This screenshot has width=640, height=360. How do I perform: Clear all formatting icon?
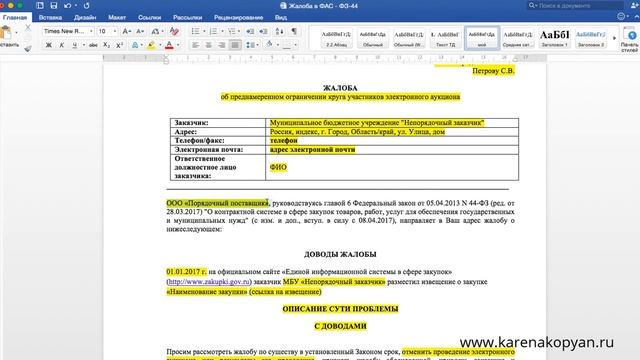coord(174,31)
